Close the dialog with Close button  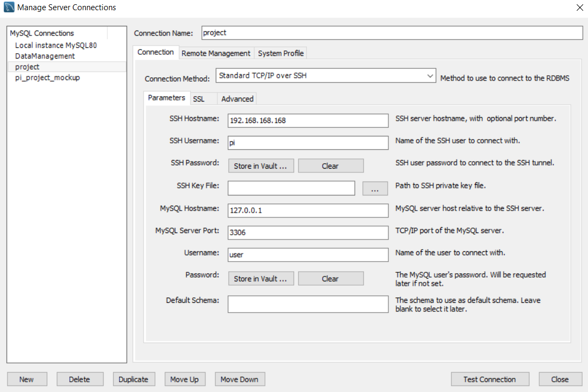[x=560, y=379]
